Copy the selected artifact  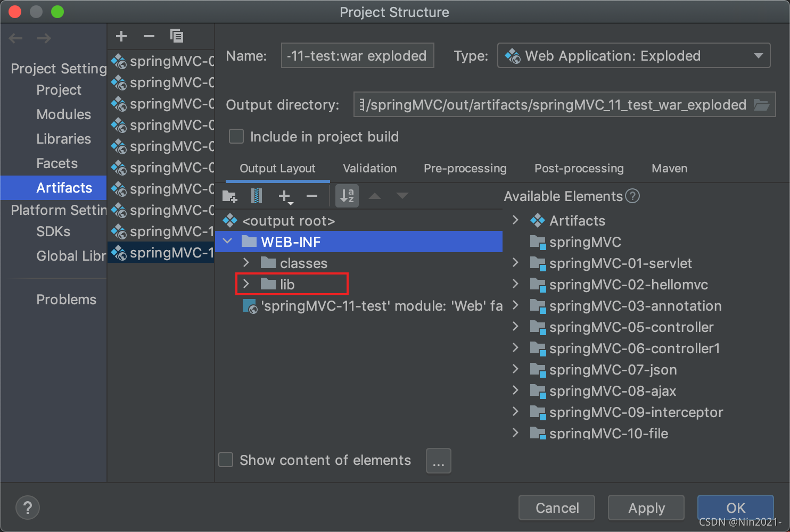click(177, 36)
